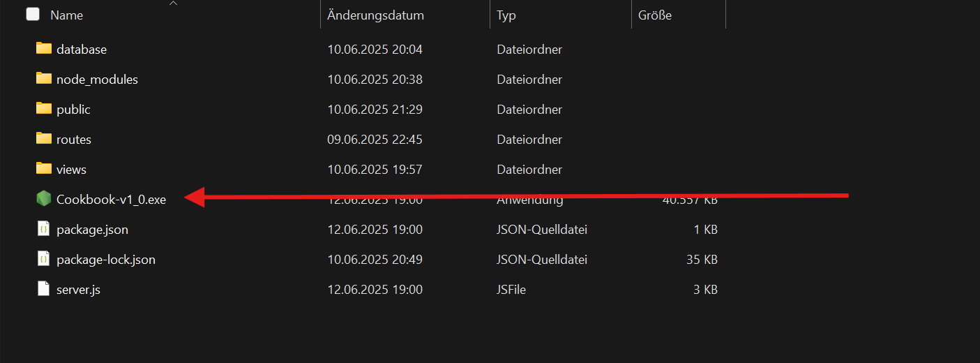
Task: Click the sort arrow above Name column
Action: click(x=174, y=3)
